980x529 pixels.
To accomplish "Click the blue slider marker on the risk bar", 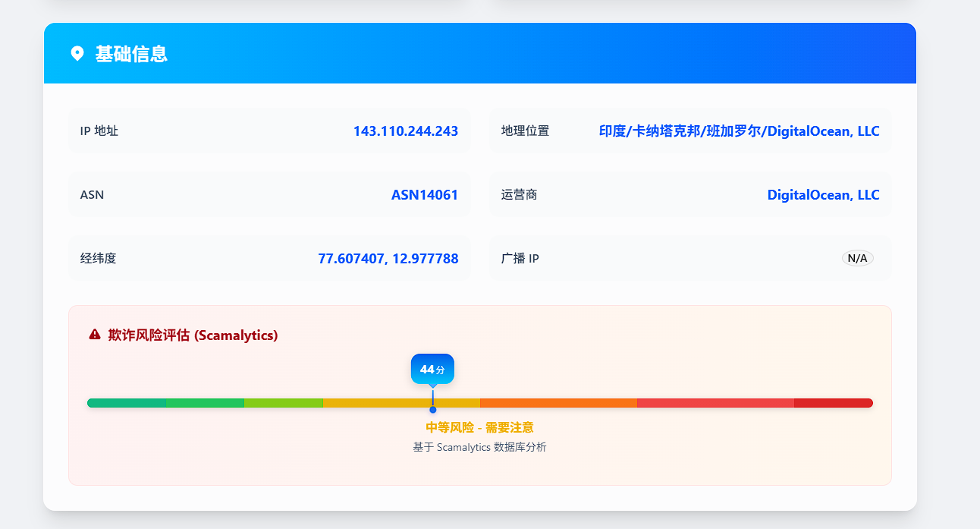I will [432, 408].
